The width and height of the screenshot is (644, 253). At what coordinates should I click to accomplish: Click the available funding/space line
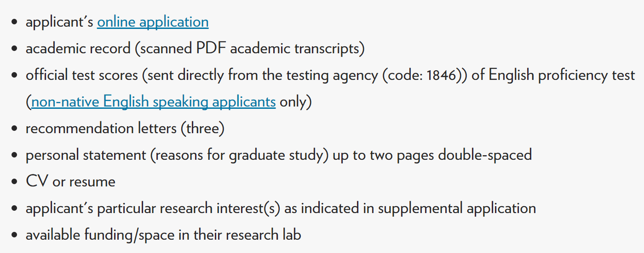(x=163, y=235)
